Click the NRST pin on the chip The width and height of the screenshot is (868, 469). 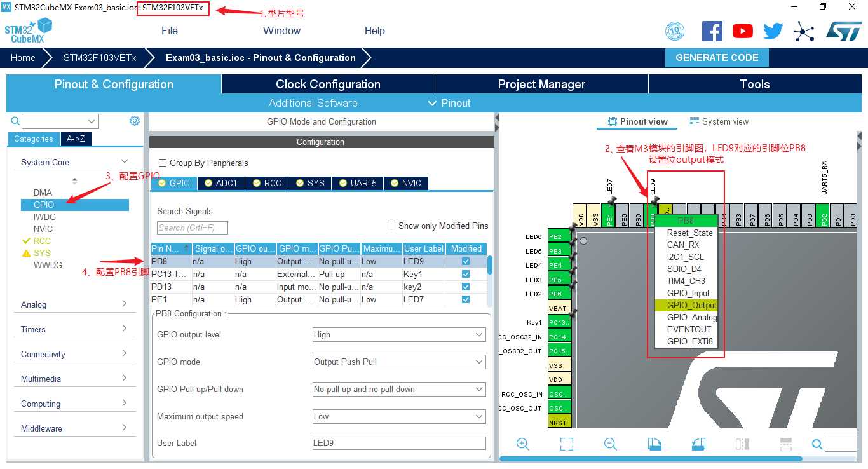(x=560, y=421)
